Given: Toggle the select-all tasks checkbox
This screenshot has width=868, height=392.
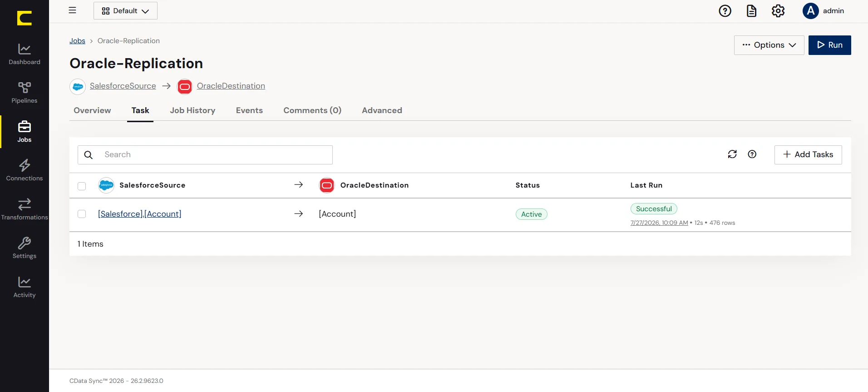Looking at the screenshot, I should point(82,186).
